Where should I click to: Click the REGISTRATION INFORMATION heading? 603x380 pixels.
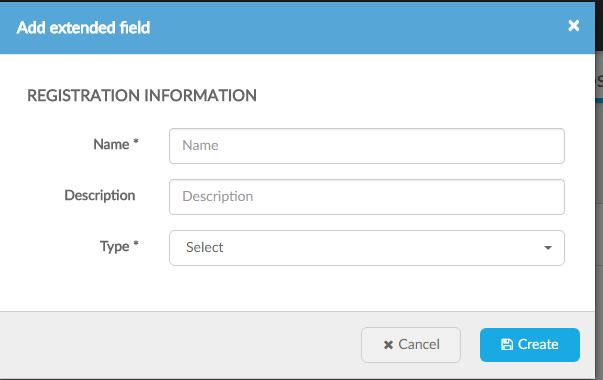pyautogui.click(x=142, y=95)
